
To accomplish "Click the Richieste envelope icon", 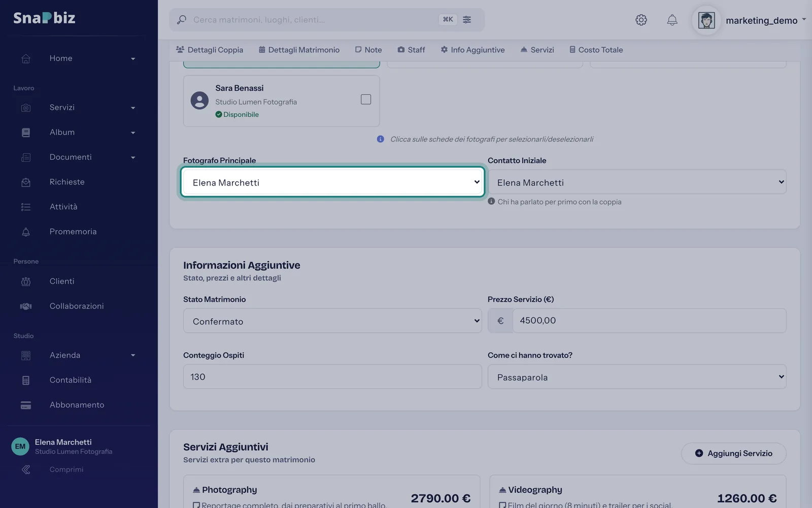I will (x=26, y=182).
